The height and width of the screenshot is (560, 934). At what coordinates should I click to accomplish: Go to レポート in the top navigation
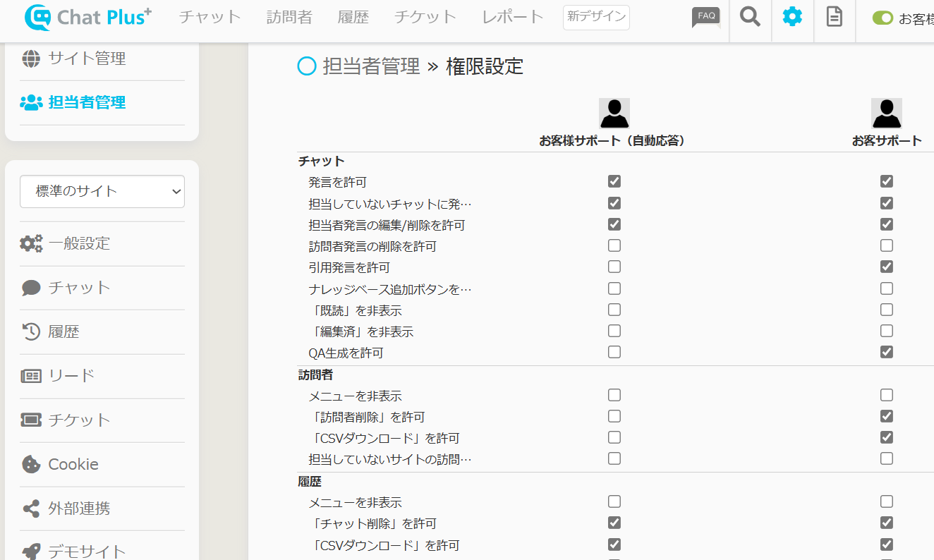(x=513, y=18)
